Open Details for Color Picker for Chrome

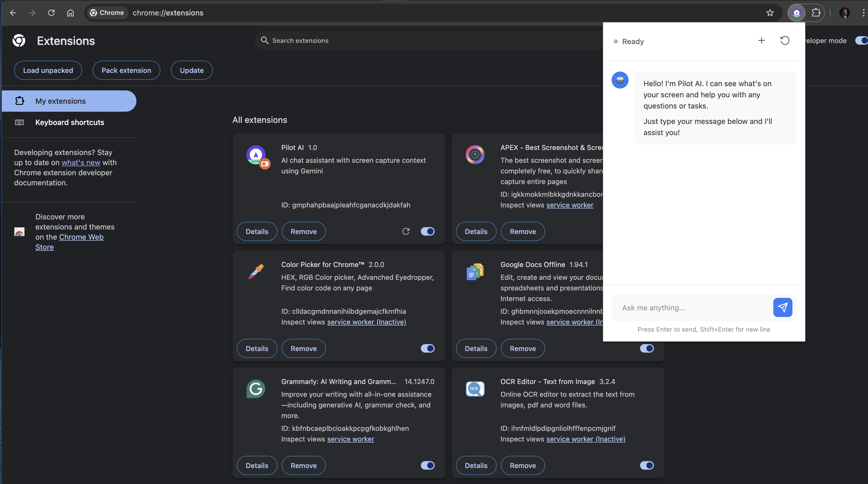tap(257, 348)
